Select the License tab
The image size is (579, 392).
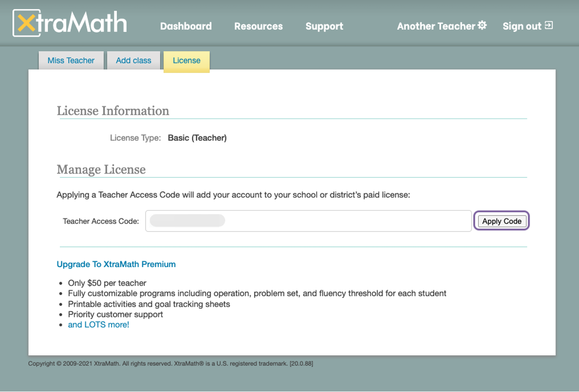point(186,61)
